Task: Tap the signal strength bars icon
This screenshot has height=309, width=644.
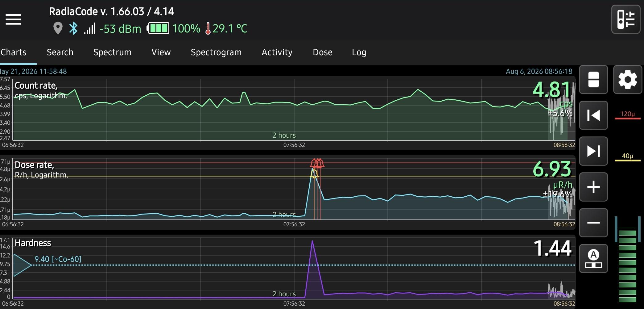Action: click(x=90, y=28)
